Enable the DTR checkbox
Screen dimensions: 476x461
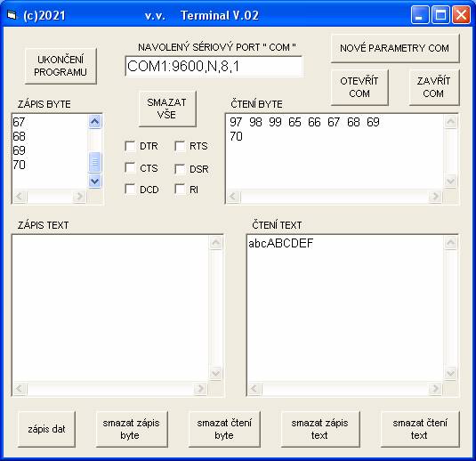[x=131, y=146]
